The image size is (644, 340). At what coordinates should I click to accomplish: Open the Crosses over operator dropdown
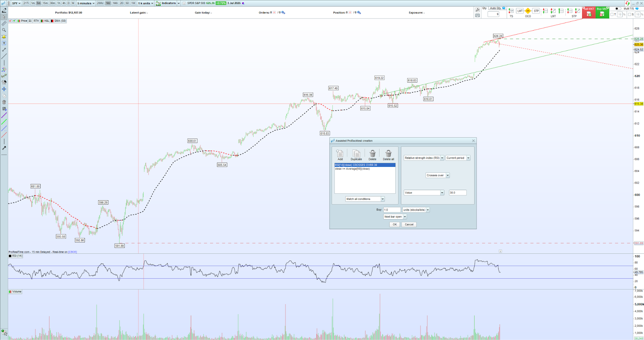pyautogui.click(x=438, y=175)
